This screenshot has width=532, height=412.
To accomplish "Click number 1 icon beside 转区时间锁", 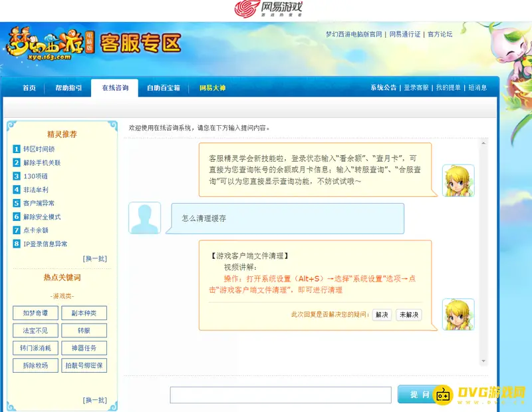I will 17,149.
